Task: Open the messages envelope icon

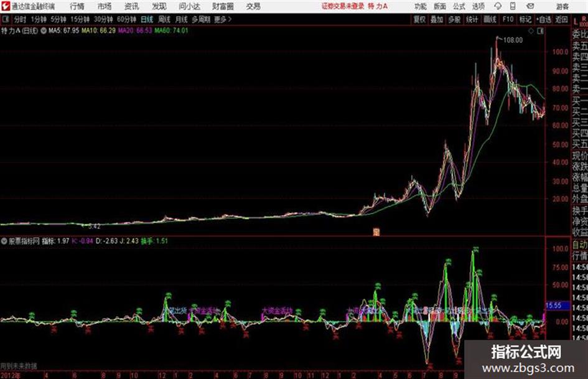Action: click(530, 6)
